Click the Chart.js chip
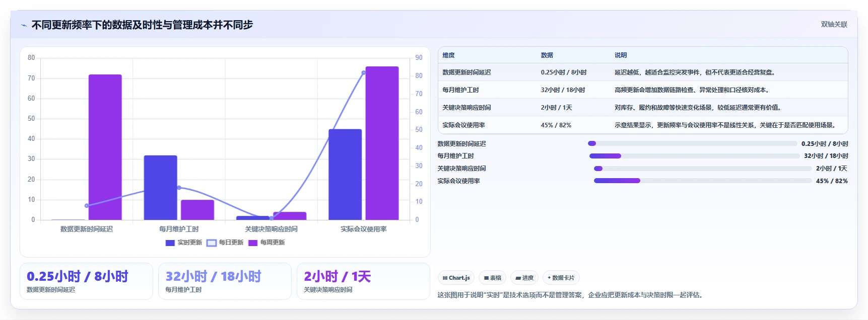Image resolution: width=868 pixels, height=320 pixels. tap(456, 278)
